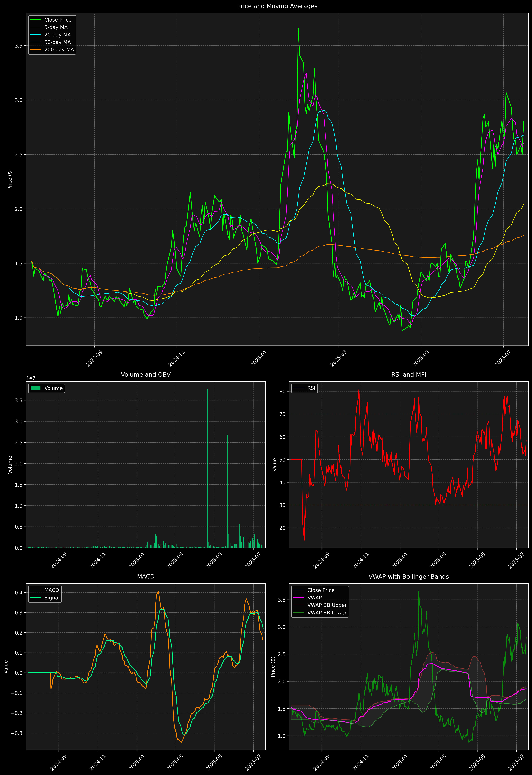Click the "2025-03" date tick under the volume chart
Screen dimensions: 532x775
[x=175, y=560]
